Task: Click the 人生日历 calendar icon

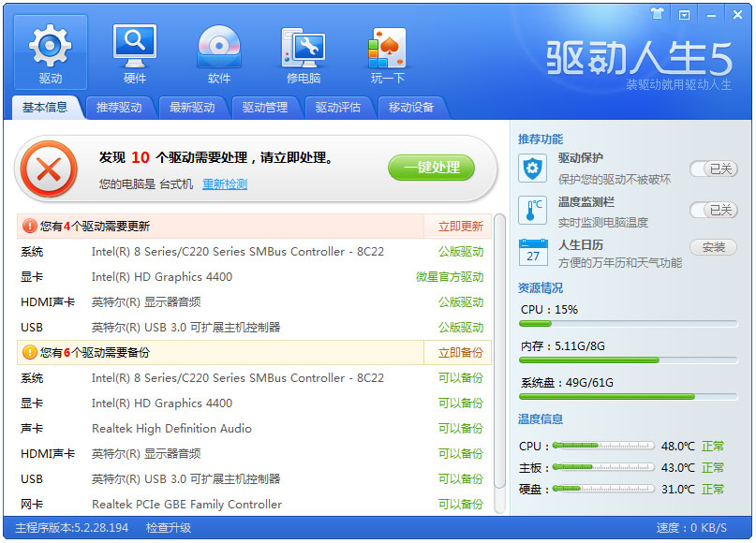Action: coord(533,253)
